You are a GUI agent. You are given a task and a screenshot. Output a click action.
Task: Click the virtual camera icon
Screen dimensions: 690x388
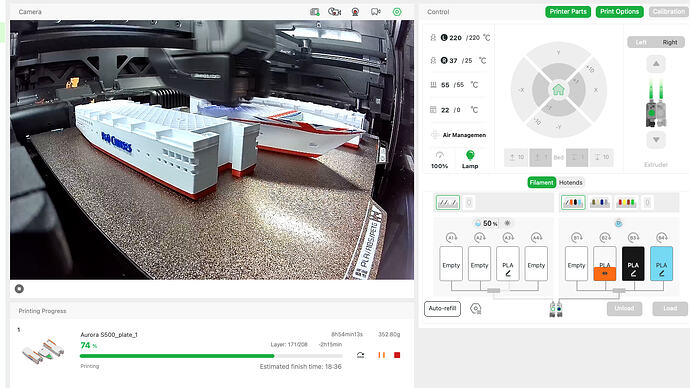pos(375,12)
